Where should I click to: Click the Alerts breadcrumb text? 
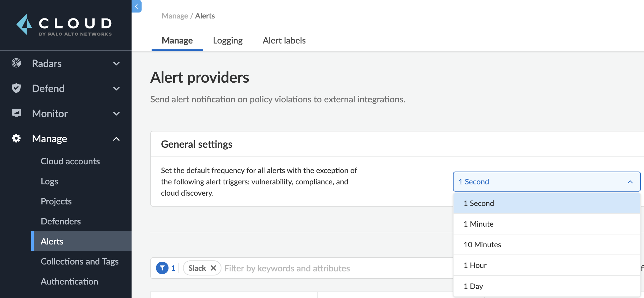(x=205, y=16)
